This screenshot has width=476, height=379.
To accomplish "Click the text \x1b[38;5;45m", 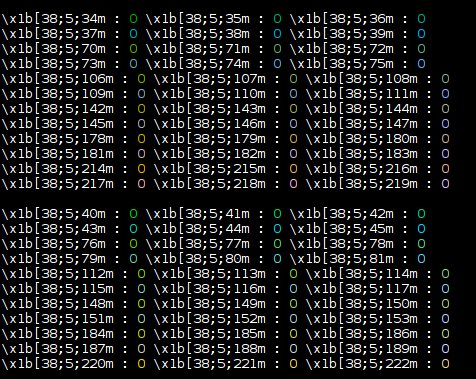I will tap(342, 229).
